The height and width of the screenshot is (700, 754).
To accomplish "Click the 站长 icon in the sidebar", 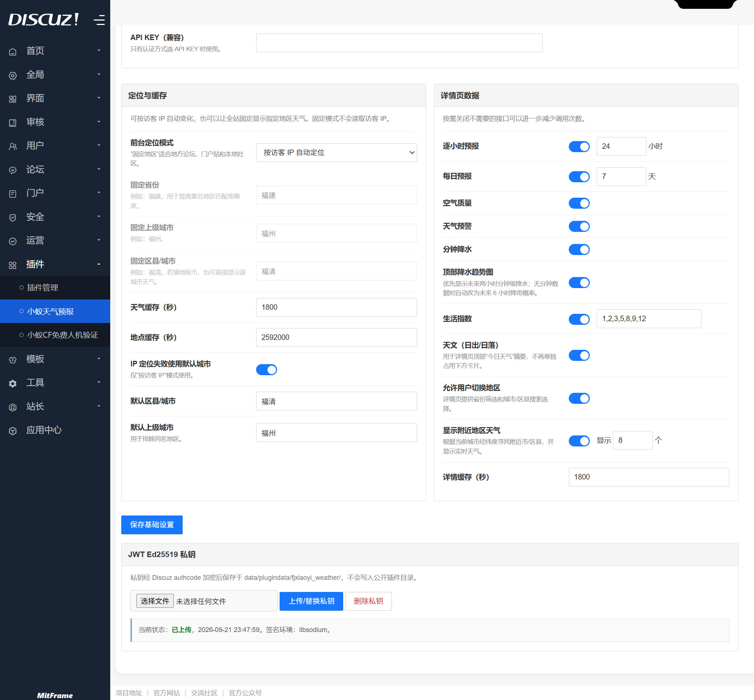I will point(13,407).
